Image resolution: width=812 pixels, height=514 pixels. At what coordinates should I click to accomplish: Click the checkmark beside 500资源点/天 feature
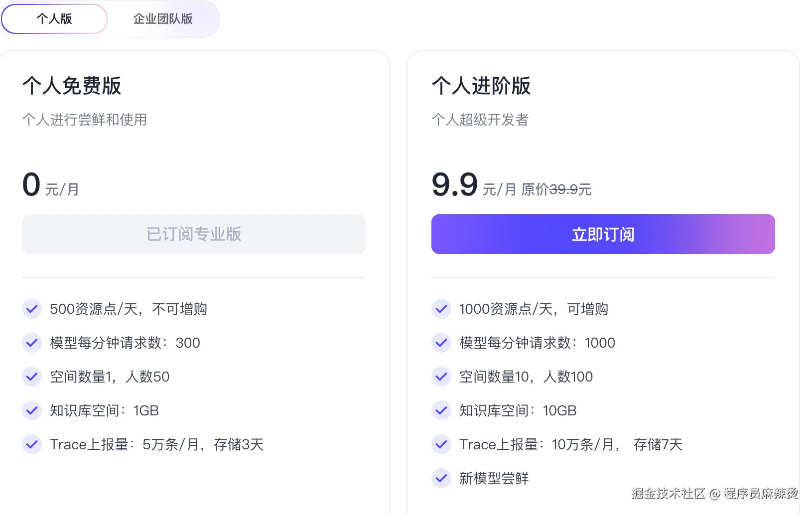(31, 309)
